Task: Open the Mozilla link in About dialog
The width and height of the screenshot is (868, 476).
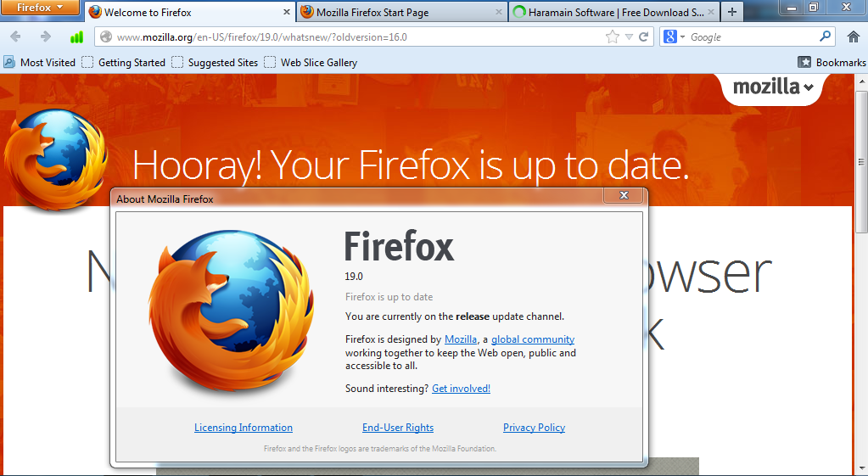Action: tap(461, 339)
